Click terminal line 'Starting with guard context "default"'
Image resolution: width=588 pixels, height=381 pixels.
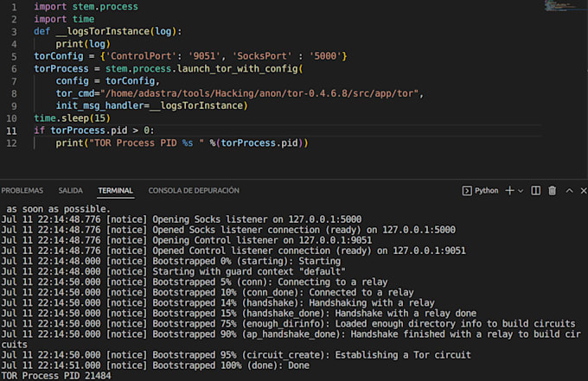pyautogui.click(x=173, y=271)
